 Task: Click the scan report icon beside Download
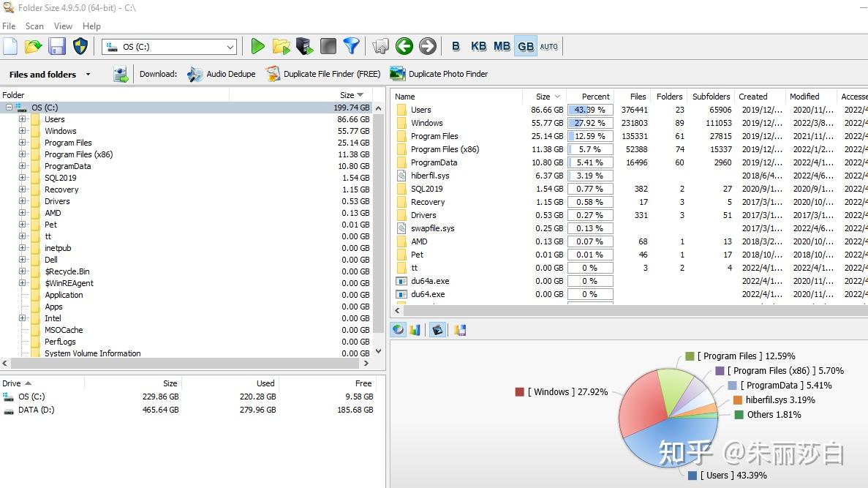pyautogui.click(x=121, y=74)
